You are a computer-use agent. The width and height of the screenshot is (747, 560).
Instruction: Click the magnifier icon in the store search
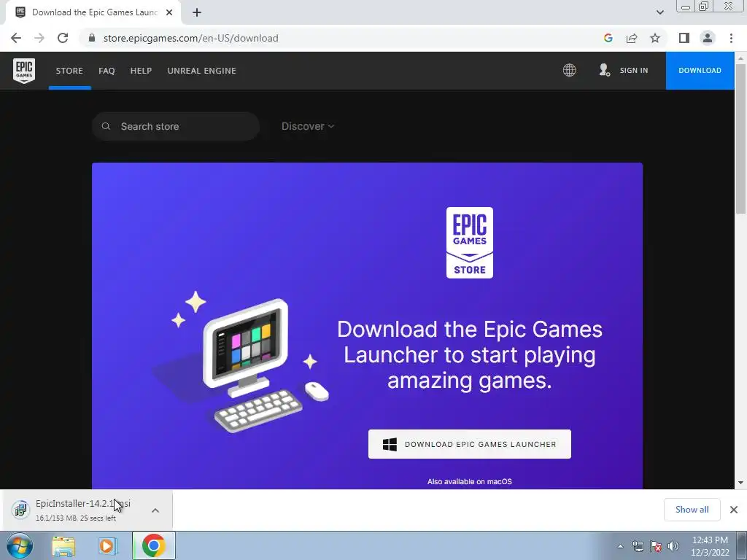106,126
